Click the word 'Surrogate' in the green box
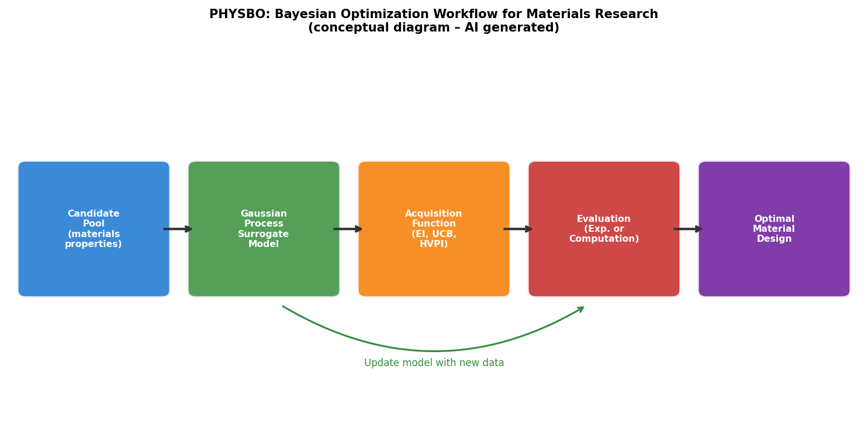 (264, 234)
